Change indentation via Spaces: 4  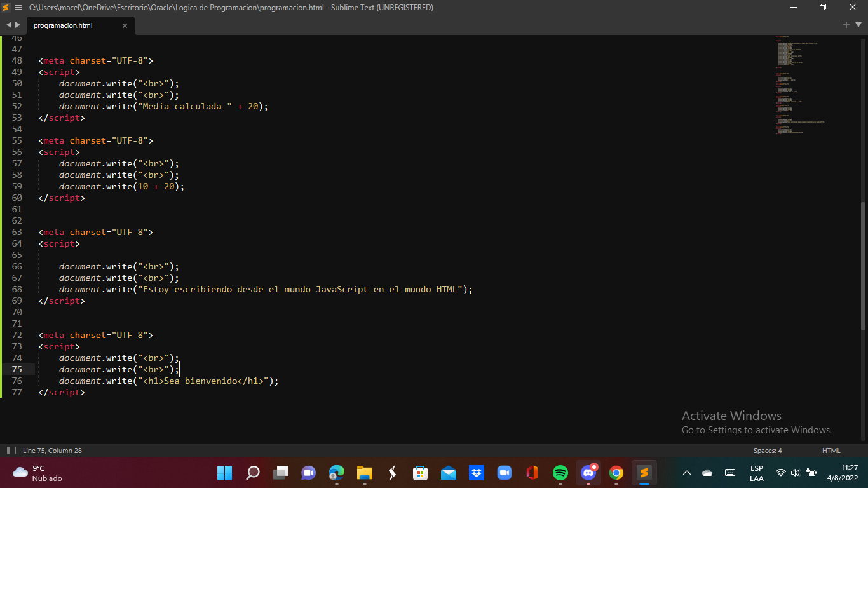(x=767, y=451)
